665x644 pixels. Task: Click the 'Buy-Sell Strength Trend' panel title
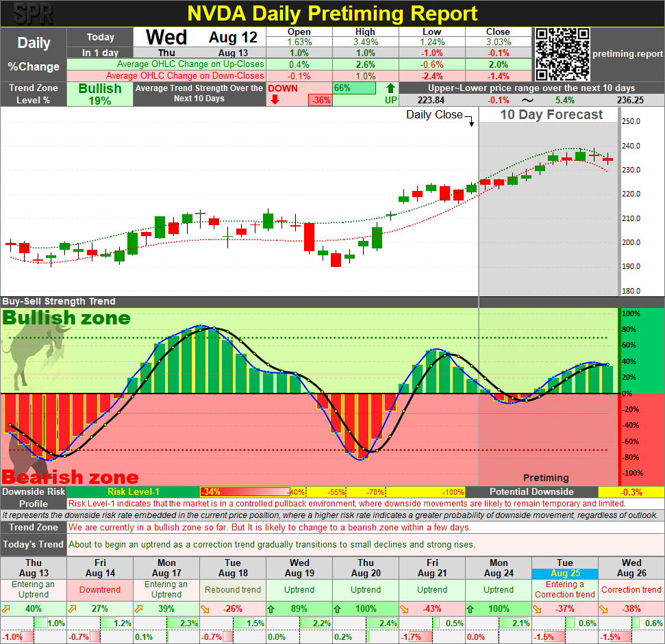point(59,301)
